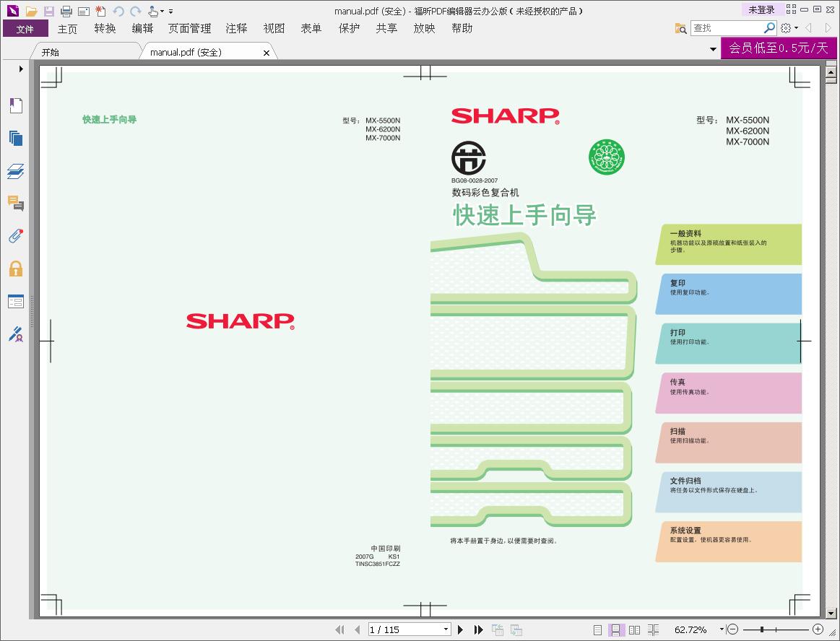This screenshot has height=641, width=840.
Task: Open the 编辑 ribbon tab
Action: point(142,28)
